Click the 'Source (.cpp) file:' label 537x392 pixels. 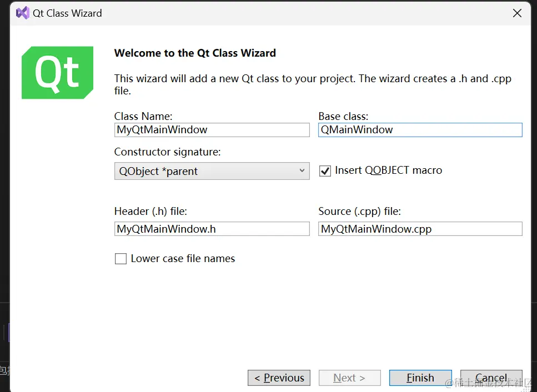click(360, 211)
